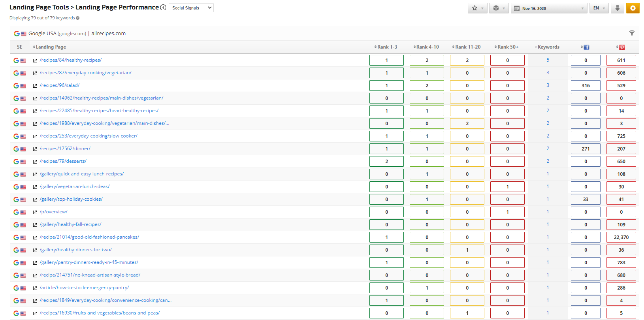Click the info icon beside Landing Page Performance
The height and width of the screenshot is (320, 644).
[163, 8]
